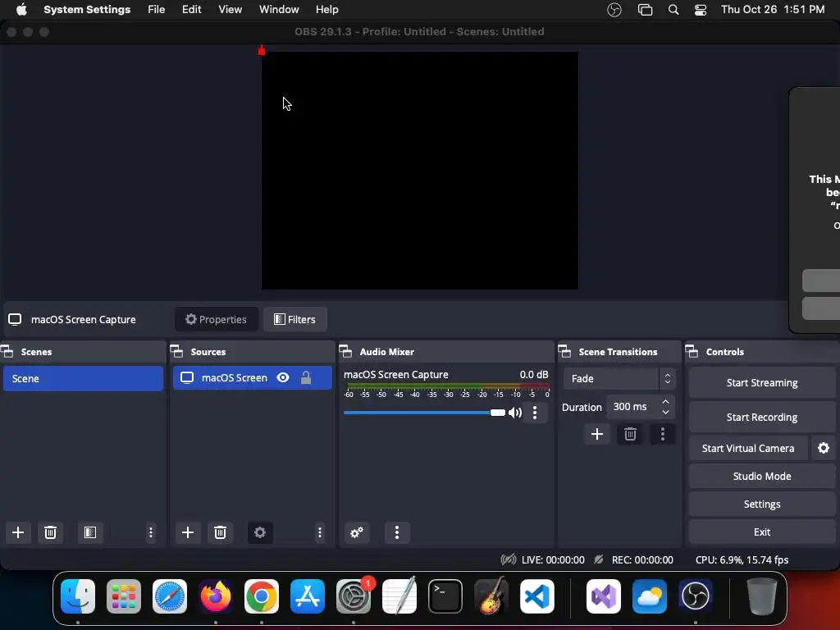
Task: Click Start Virtual Camera button
Action: coord(748,448)
